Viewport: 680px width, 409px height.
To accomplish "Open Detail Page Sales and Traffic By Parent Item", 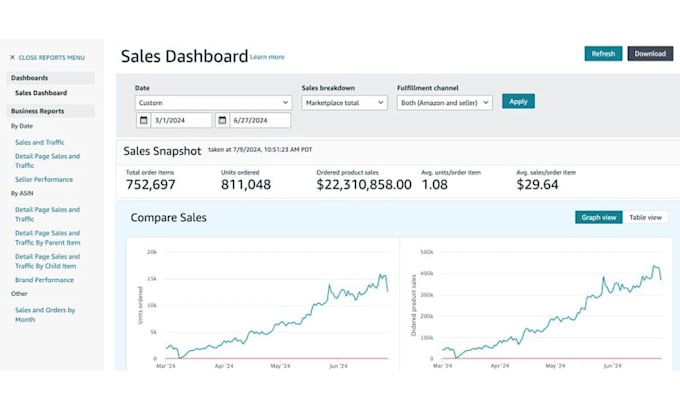I will (x=47, y=238).
